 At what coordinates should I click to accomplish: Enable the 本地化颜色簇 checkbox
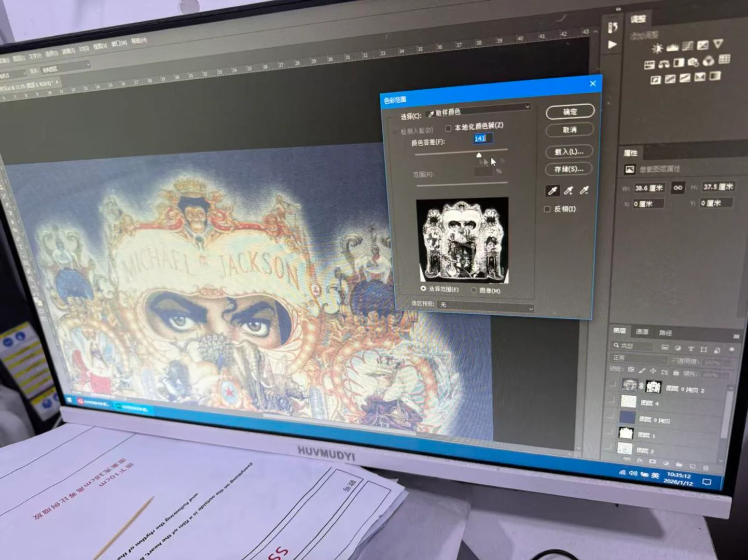click(448, 128)
